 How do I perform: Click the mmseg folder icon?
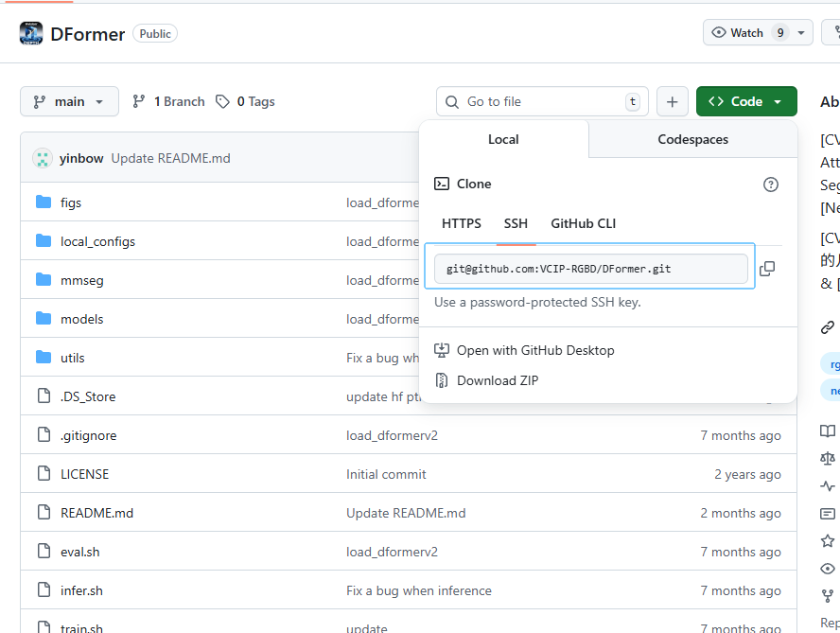pyautogui.click(x=44, y=280)
